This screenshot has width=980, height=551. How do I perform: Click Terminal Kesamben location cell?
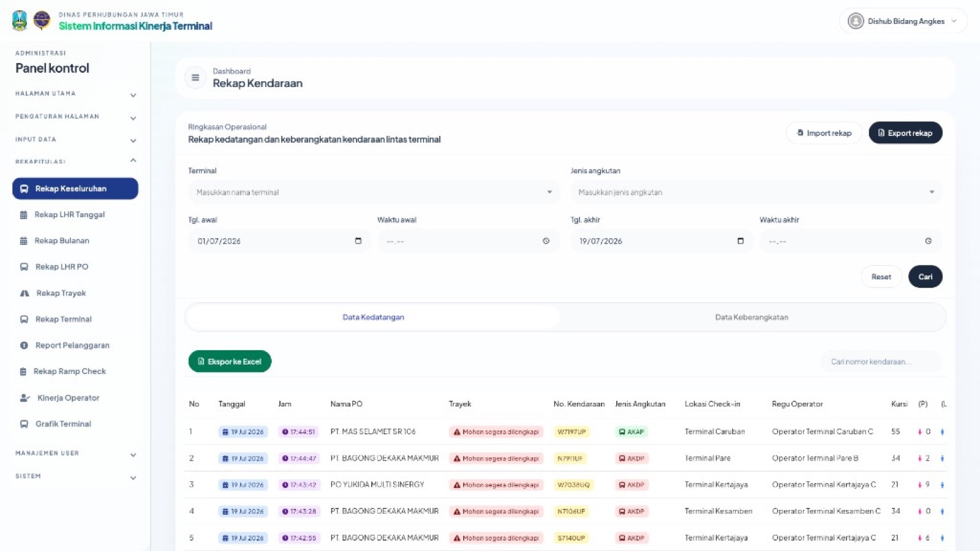[x=718, y=511]
